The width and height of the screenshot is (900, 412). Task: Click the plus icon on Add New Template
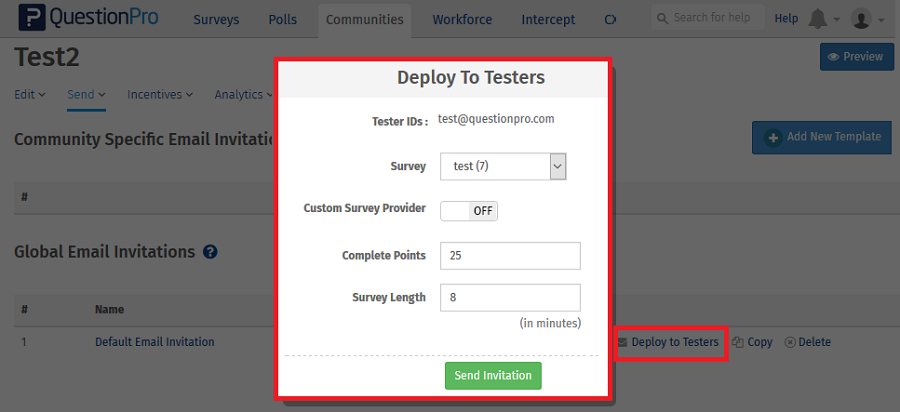coord(773,137)
